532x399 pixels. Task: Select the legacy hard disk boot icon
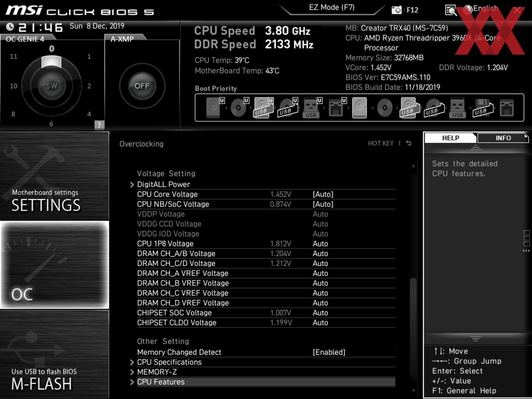coord(359,108)
